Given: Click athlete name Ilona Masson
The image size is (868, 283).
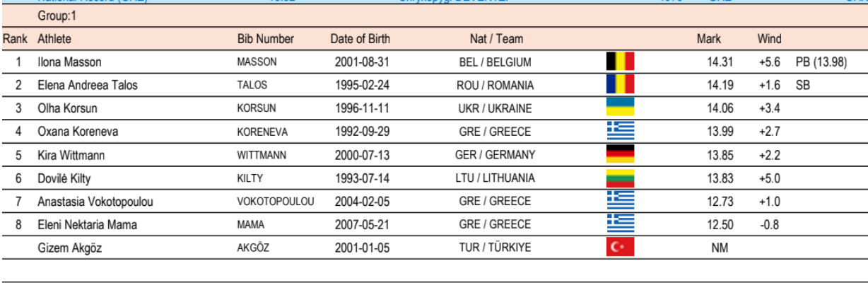Looking at the screenshot, I should [69, 62].
